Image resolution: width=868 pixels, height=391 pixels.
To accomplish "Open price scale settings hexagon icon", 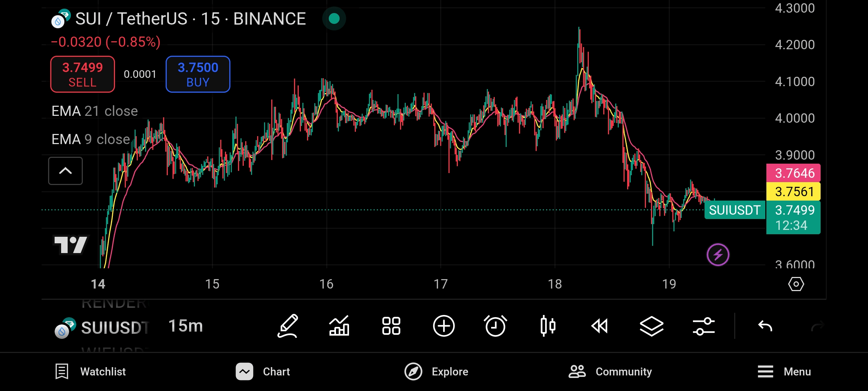I will [x=796, y=284].
